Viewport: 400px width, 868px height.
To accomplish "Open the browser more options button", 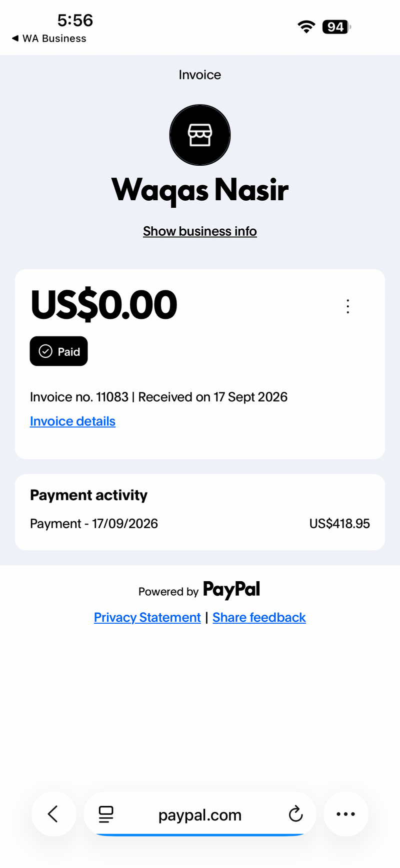I will [x=346, y=814].
